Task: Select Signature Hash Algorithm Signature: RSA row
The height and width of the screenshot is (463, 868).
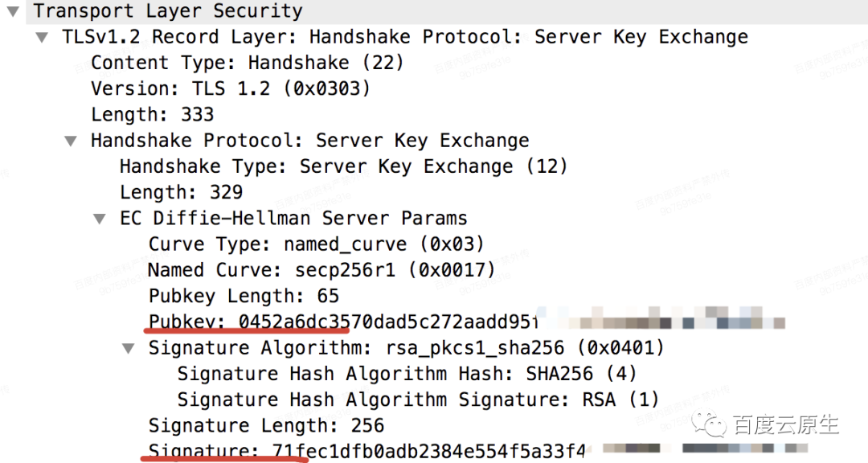Action: click(418, 399)
